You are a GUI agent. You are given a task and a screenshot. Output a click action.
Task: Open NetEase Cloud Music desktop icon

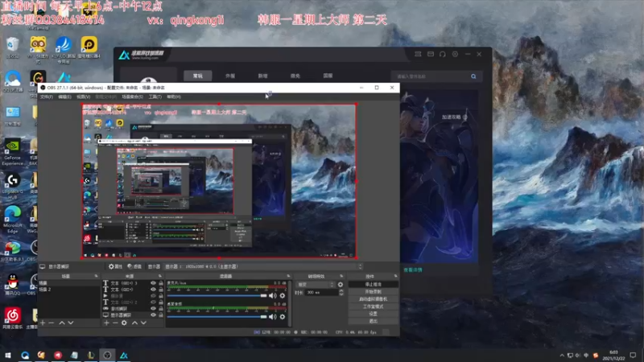(x=12, y=319)
